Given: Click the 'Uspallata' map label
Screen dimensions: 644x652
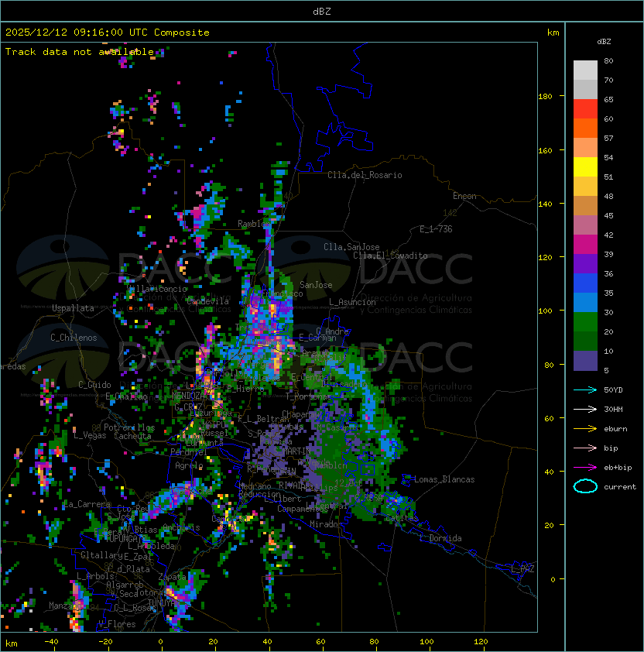Looking at the screenshot, I should 73,308.
